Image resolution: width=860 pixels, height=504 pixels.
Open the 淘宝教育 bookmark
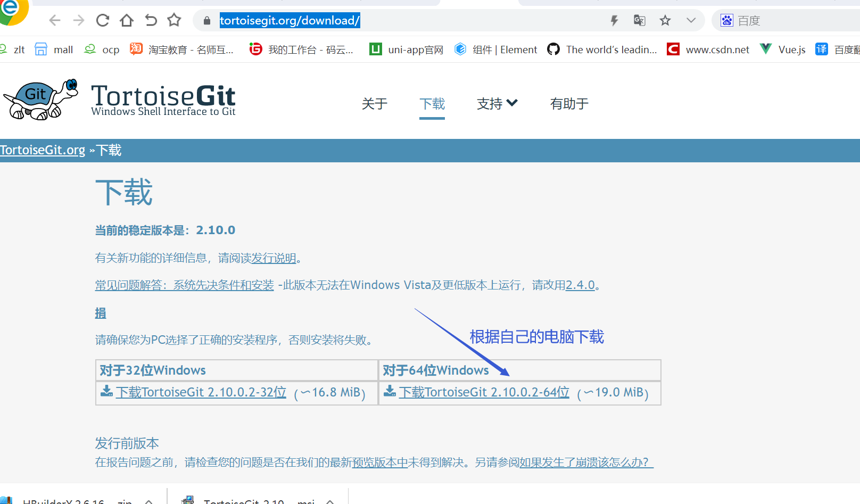[182, 49]
